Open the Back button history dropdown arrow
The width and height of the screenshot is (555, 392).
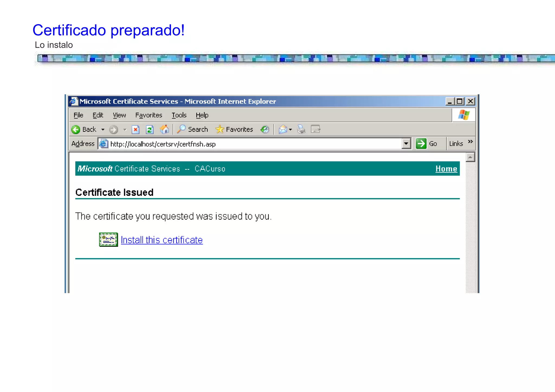point(103,130)
